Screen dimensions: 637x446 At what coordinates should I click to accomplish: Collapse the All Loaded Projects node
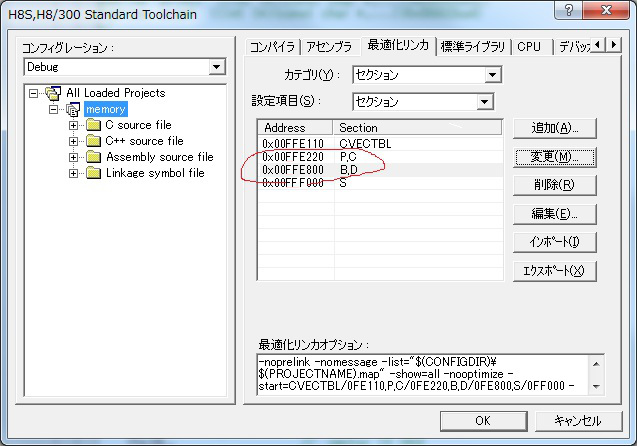33,93
